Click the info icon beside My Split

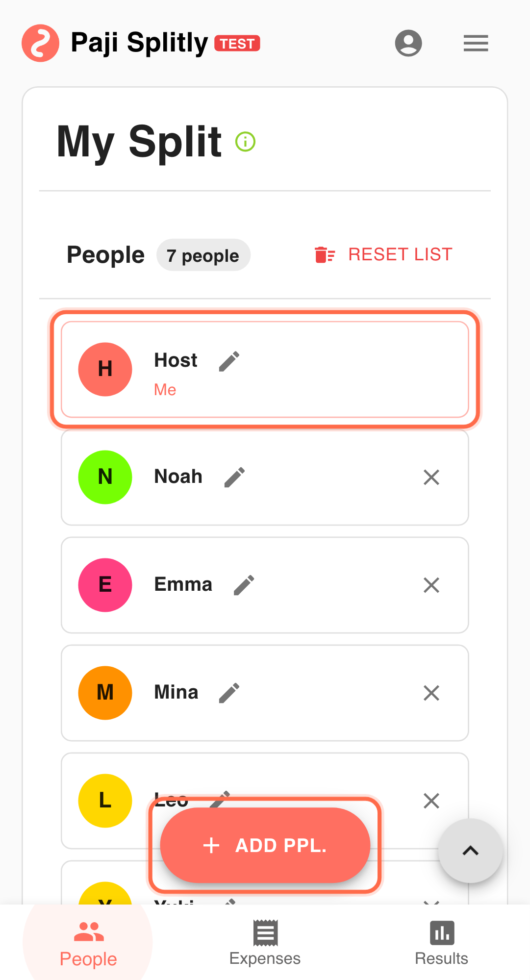tap(245, 142)
